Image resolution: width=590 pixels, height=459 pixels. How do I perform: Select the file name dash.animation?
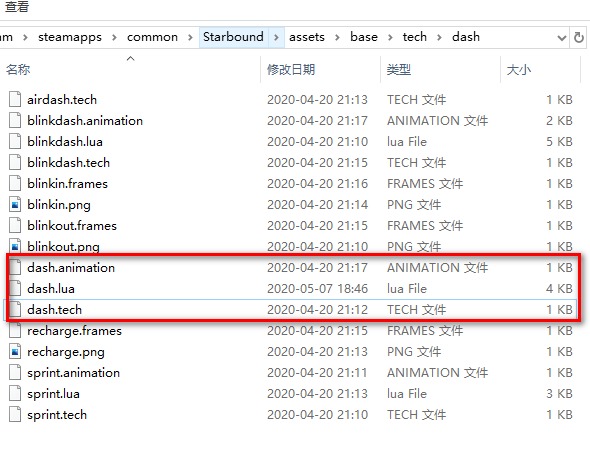pyautogui.click(x=71, y=267)
